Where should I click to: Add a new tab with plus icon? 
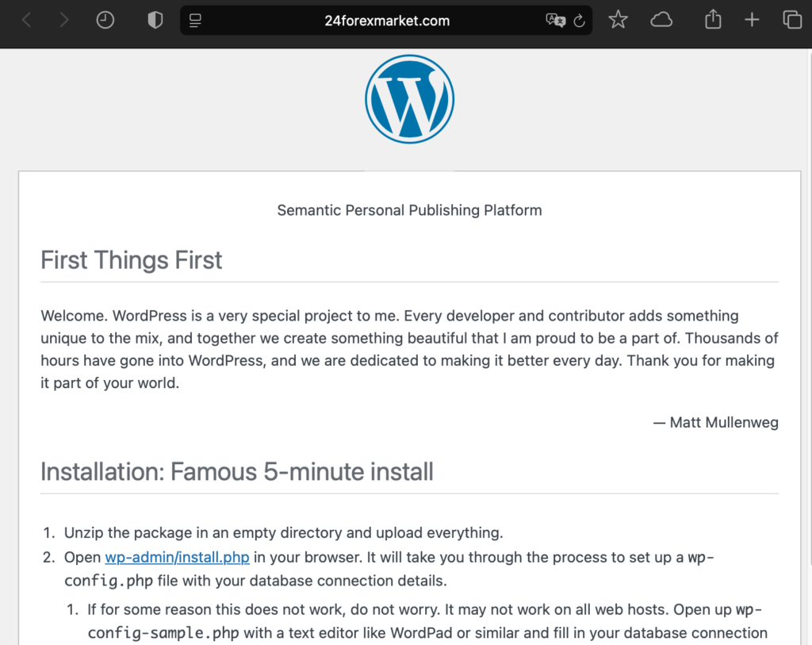coord(752,20)
